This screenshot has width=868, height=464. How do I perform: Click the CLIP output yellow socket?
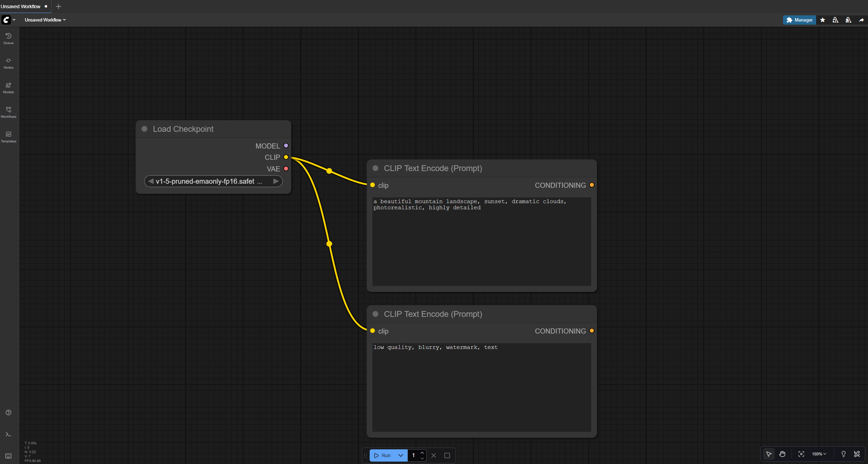(x=286, y=157)
